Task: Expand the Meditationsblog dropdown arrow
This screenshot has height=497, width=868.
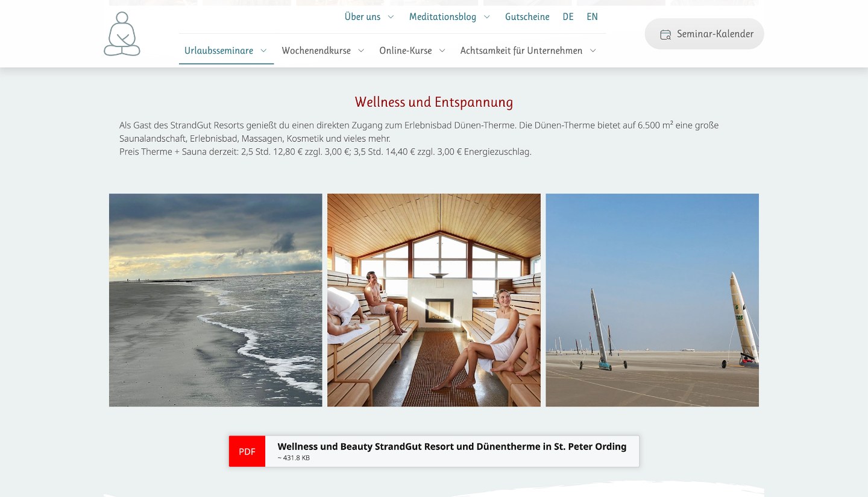Action: pyautogui.click(x=487, y=17)
